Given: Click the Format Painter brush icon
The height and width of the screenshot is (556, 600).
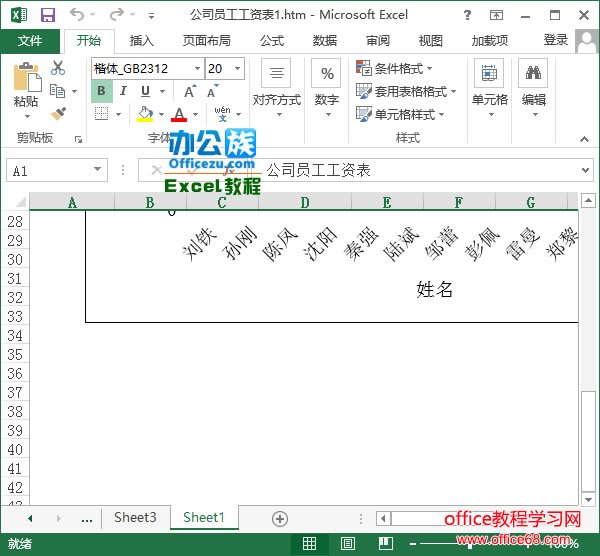Looking at the screenshot, I should tap(58, 114).
